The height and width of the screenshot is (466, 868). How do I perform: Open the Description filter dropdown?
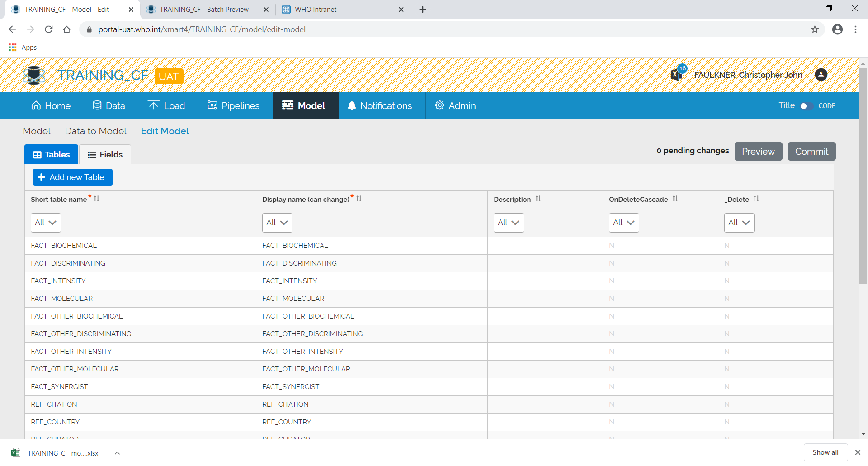[509, 223]
